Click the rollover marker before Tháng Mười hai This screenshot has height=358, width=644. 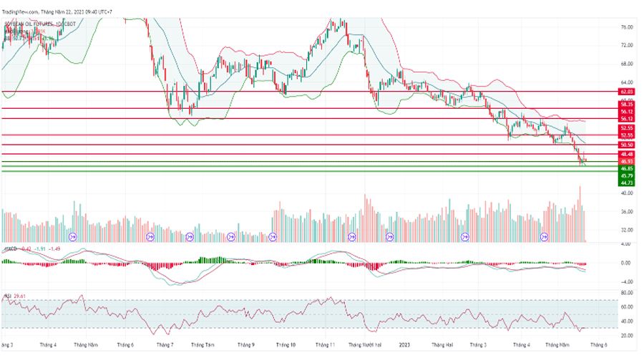pos(351,236)
